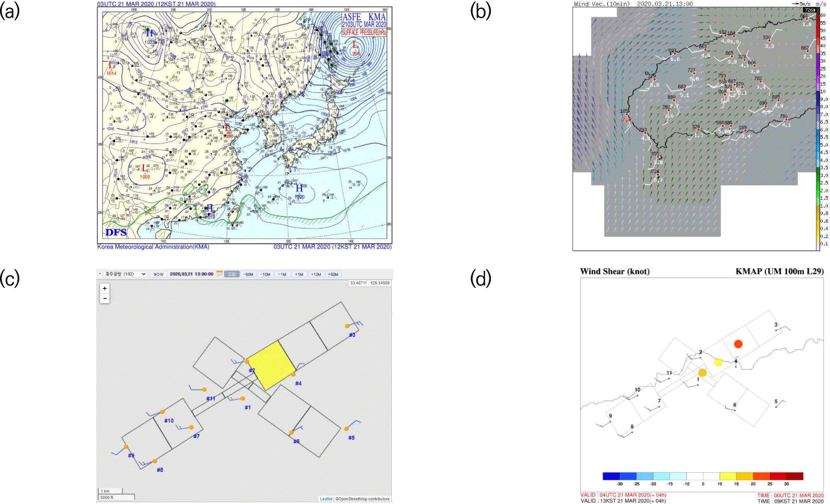830x504 pixels.
Task: Click the Wind Shear (knot) title
Action: click(x=615, y=271)
